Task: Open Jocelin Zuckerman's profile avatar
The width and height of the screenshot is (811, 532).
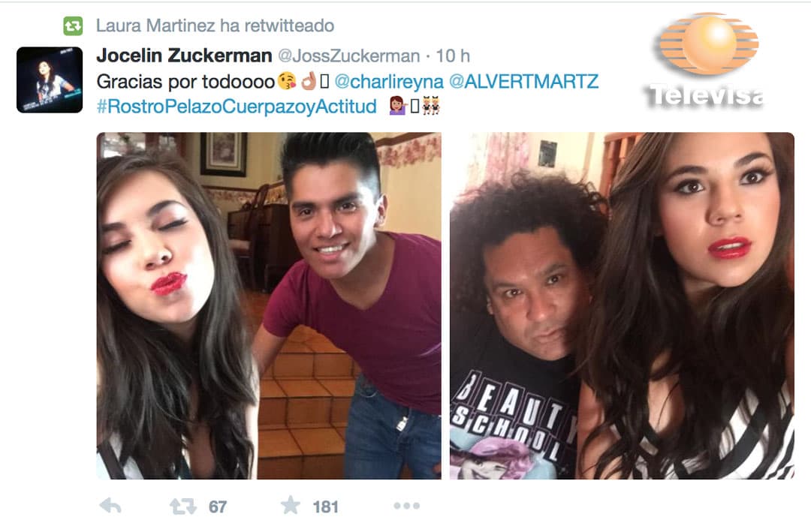Action: pyautogui.click(x=50, y=80)
